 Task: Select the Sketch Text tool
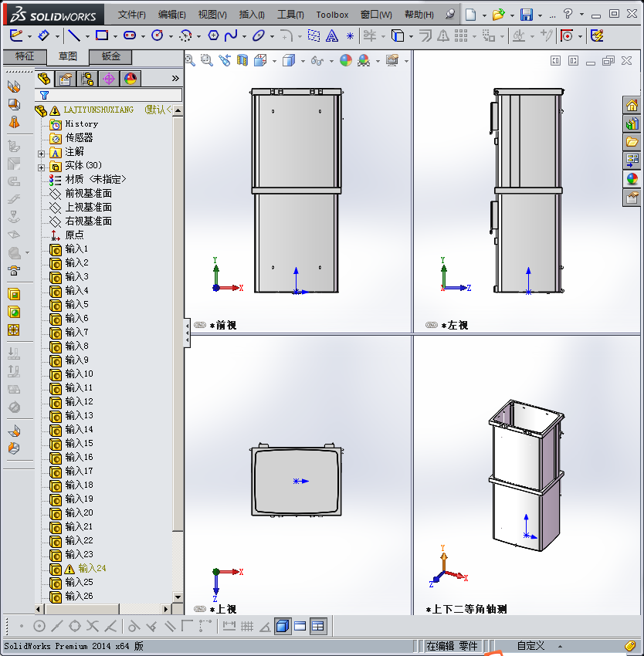pyautogui.click(x=332, y=36)
